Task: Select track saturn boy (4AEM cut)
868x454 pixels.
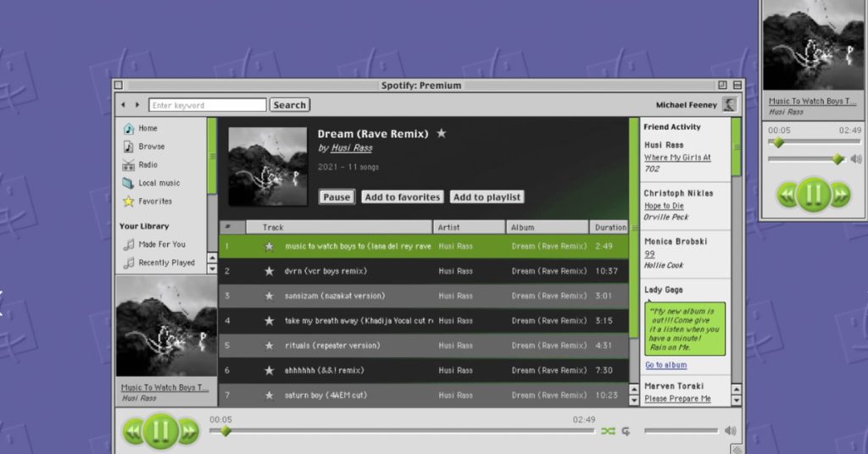Action: [424, 396]
